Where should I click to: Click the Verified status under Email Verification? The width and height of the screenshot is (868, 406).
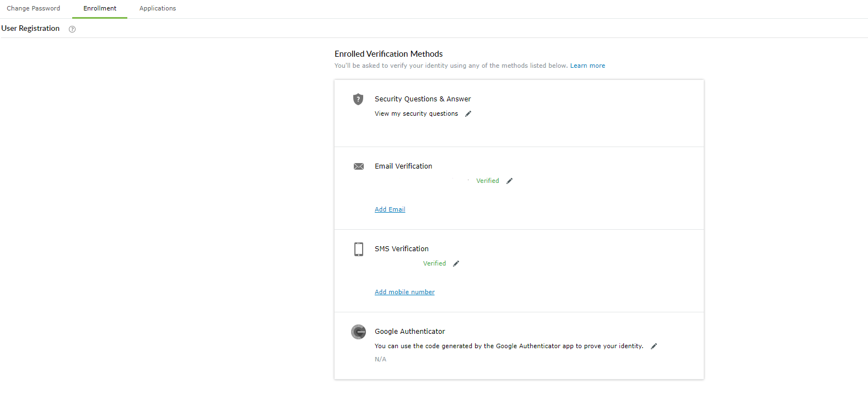point(487,181)
